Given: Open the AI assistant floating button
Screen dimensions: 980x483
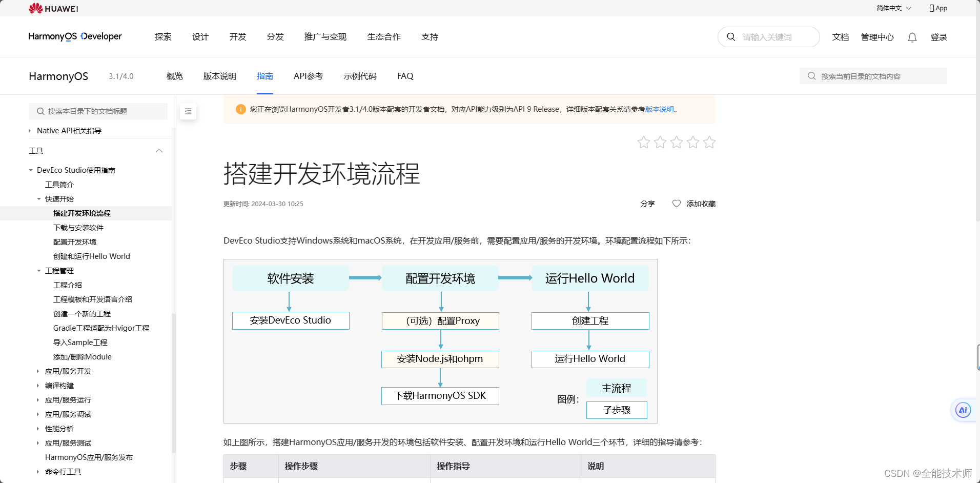Looking at the screenshot, I should (963, 410).
